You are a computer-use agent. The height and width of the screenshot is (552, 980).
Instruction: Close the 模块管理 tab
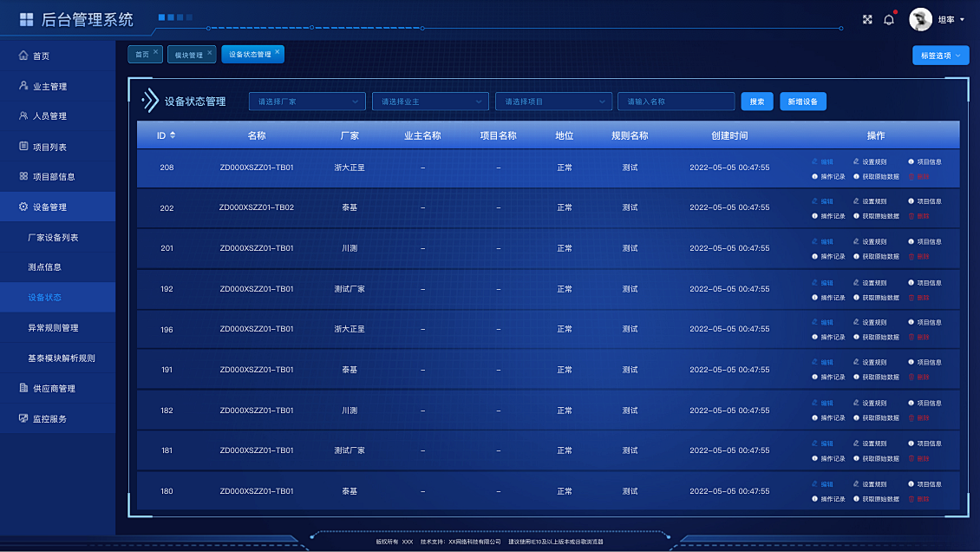(209, 51)
